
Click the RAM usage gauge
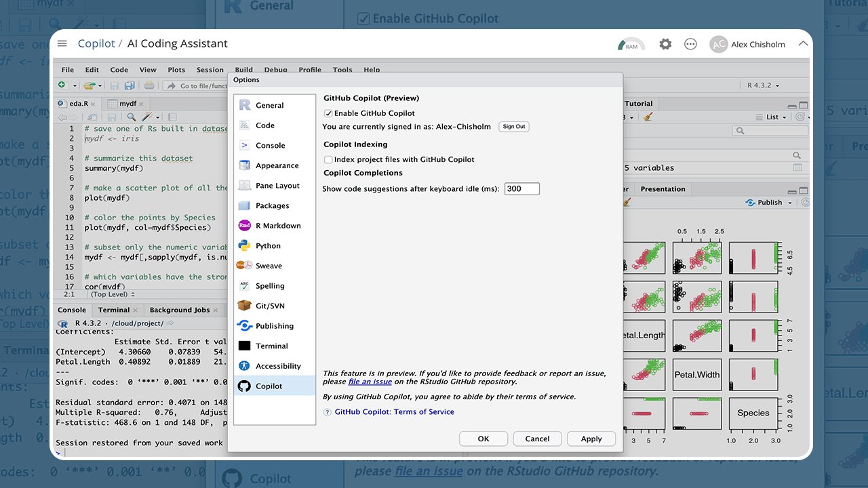coord(631,44)
